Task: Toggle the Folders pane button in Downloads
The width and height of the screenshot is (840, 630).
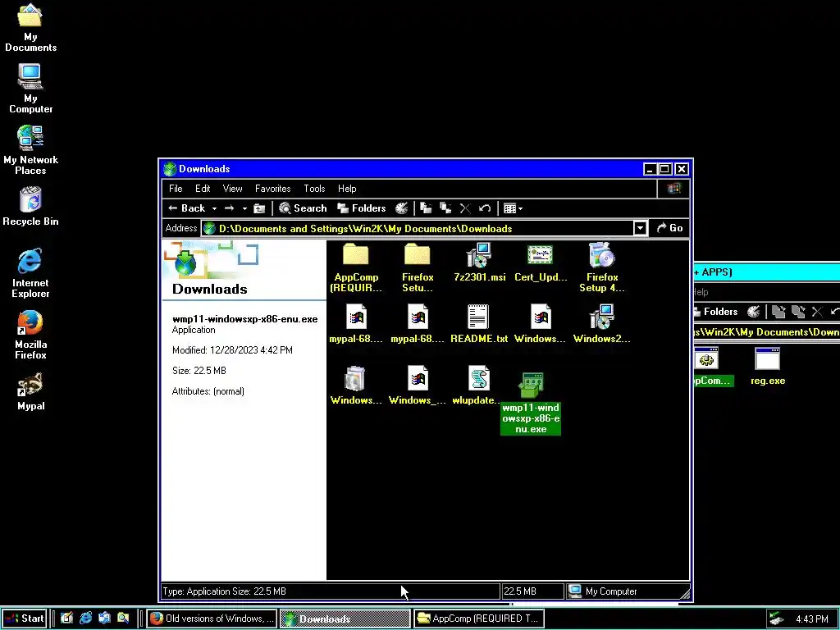Action: 361,208
